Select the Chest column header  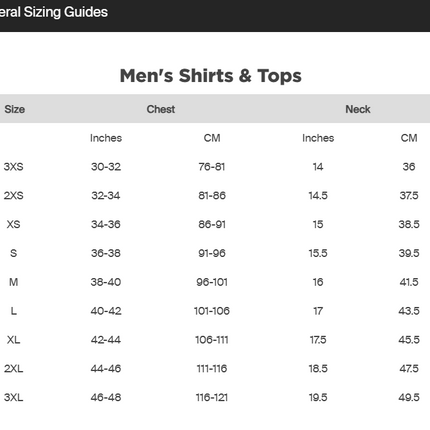click(161, 109)
